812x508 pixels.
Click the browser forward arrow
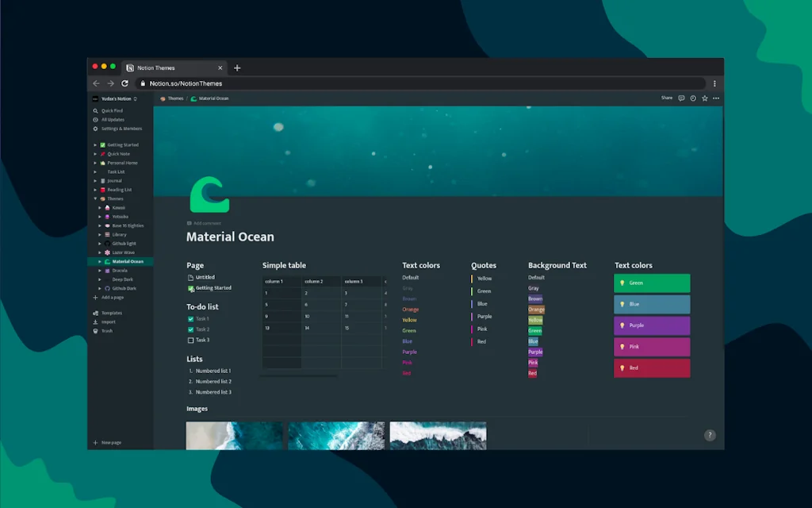[110, 83]
